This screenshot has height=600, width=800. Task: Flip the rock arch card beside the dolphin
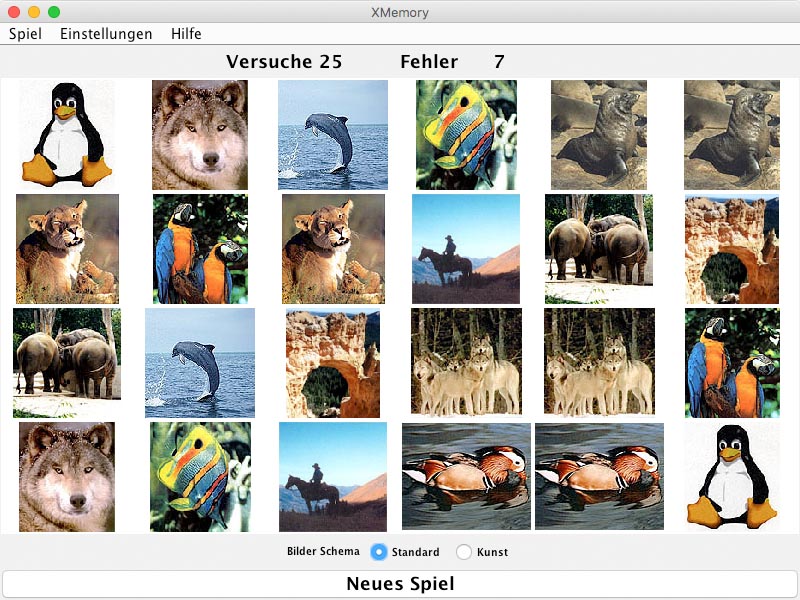pyautogui.click(x=333, y=363)
